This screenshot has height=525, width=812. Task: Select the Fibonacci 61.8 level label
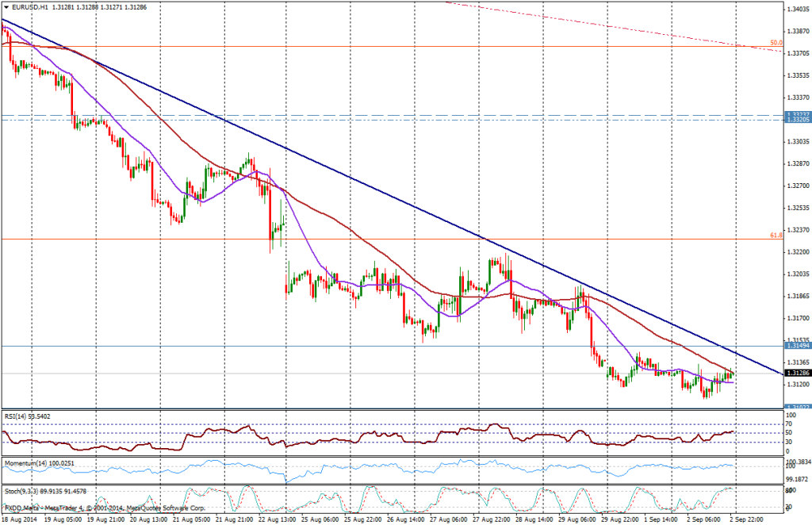776,236
